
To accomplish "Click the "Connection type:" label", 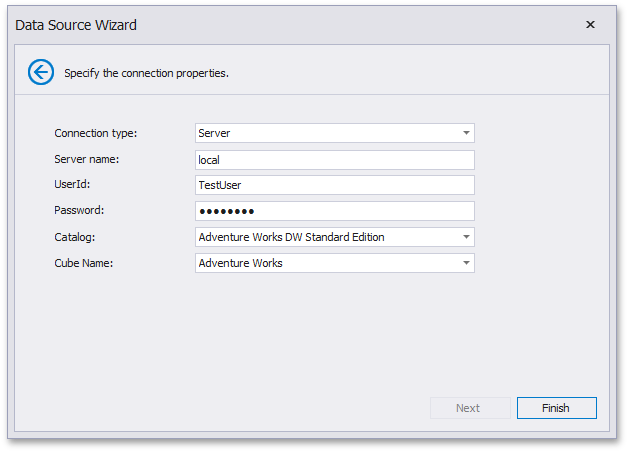I will [96, 133].
